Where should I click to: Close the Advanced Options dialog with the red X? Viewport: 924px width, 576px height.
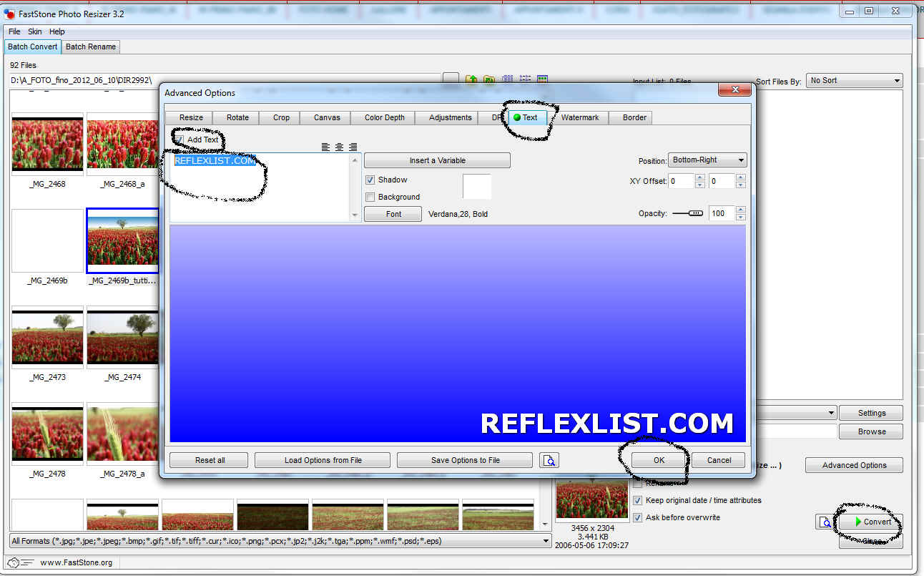click(734, 89)
